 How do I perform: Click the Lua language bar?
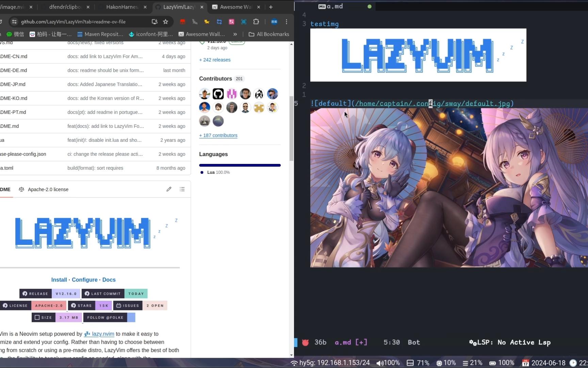click(x=240, y=165)
